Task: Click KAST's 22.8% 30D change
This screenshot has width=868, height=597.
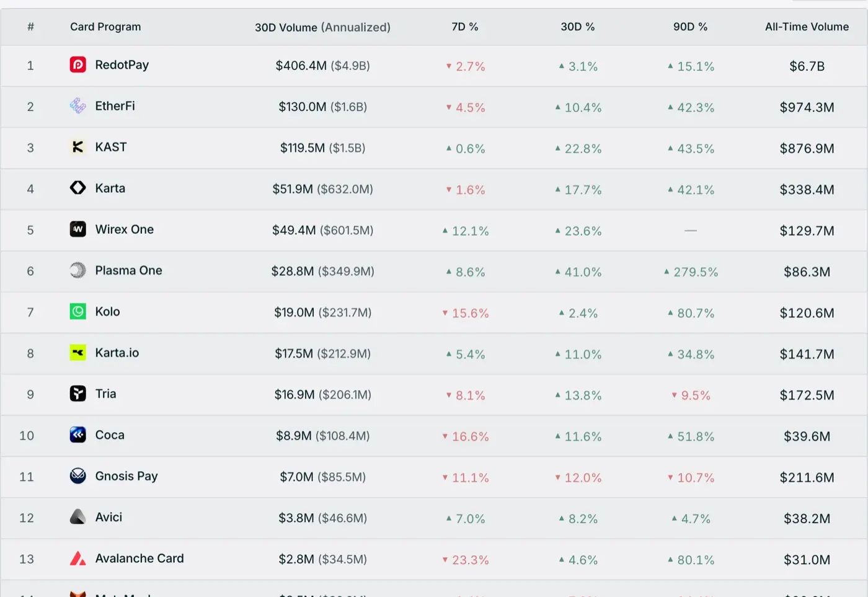Action: click(x=578, y=149)
